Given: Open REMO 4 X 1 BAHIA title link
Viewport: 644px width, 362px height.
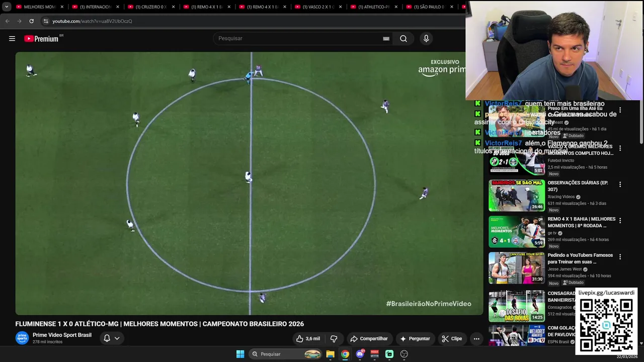Looking at the screenshot, I should 582,222.
